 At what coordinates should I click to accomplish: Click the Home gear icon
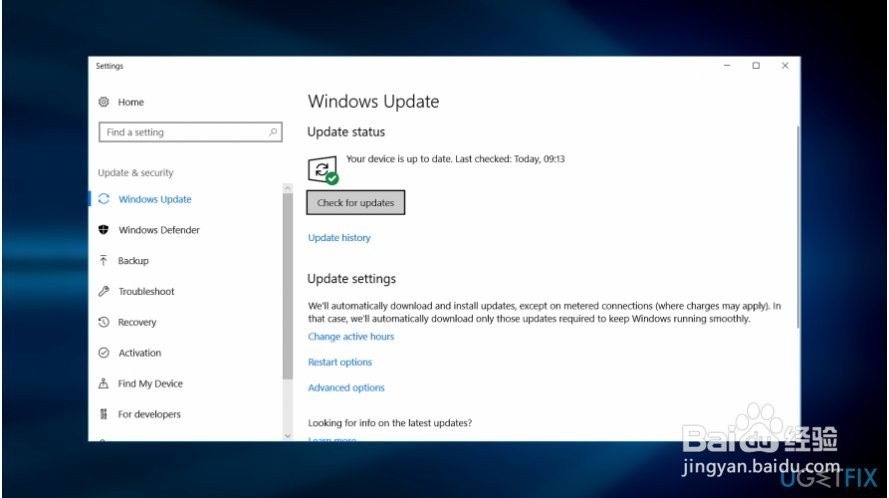click(x=104, y=102)
